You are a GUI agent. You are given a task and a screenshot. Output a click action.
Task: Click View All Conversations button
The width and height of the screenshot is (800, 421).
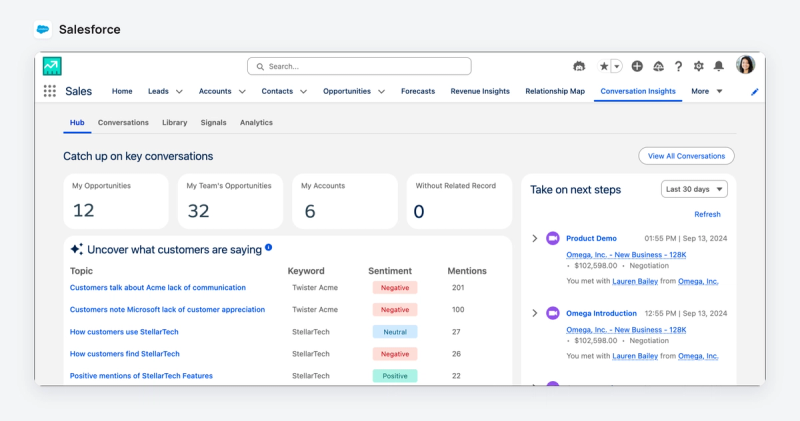(686, 156)
